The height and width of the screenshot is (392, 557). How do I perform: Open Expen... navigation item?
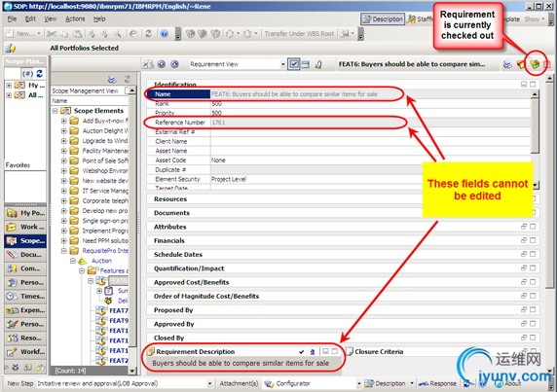[x=25, y=310]
